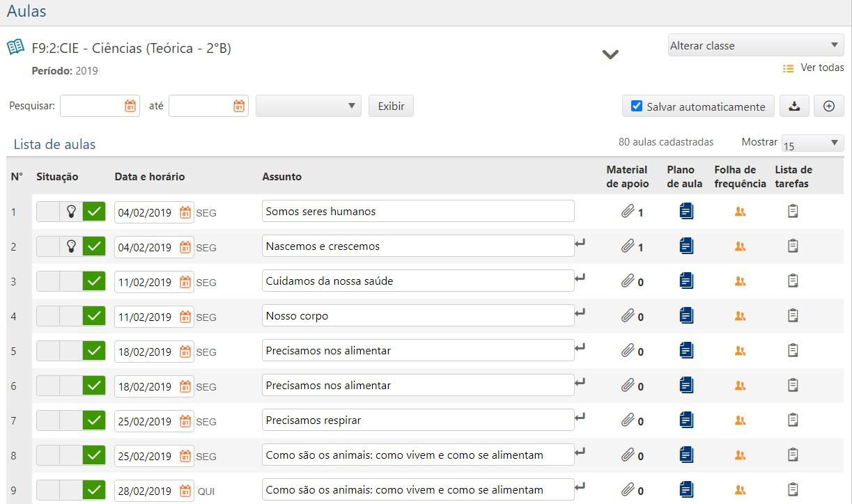
Task: Click the Aulas page heading
Action: [26, 11]
